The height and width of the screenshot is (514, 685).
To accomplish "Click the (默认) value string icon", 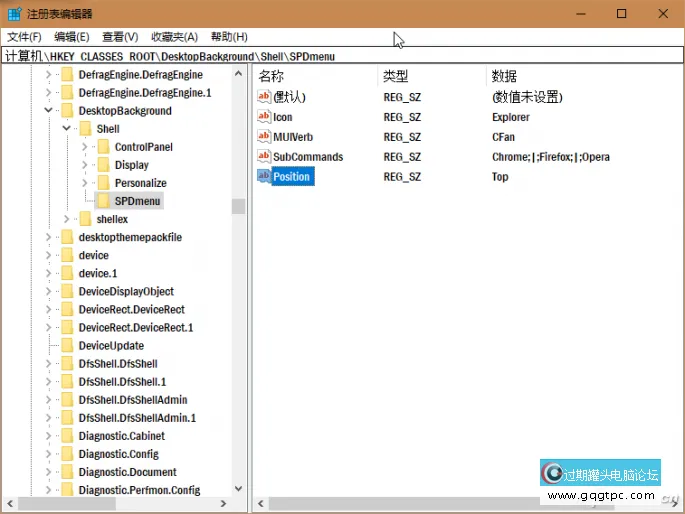I will pyautogui.click(x=264, y=97).
